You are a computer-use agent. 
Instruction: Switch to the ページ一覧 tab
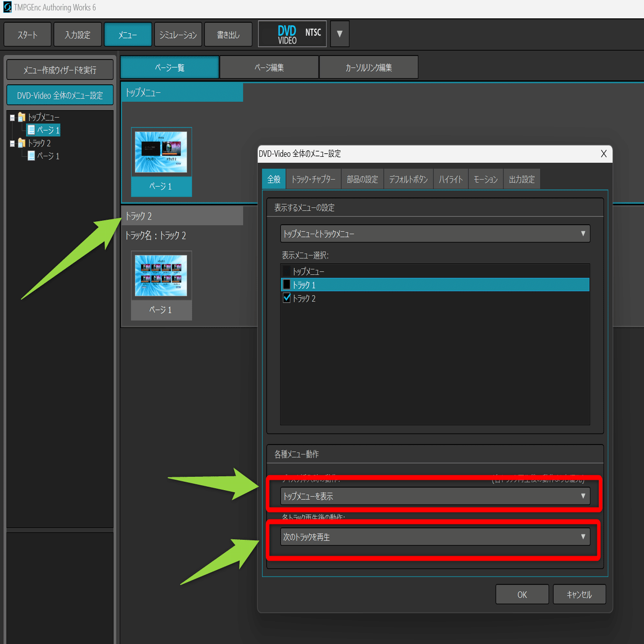click(170, 67)
